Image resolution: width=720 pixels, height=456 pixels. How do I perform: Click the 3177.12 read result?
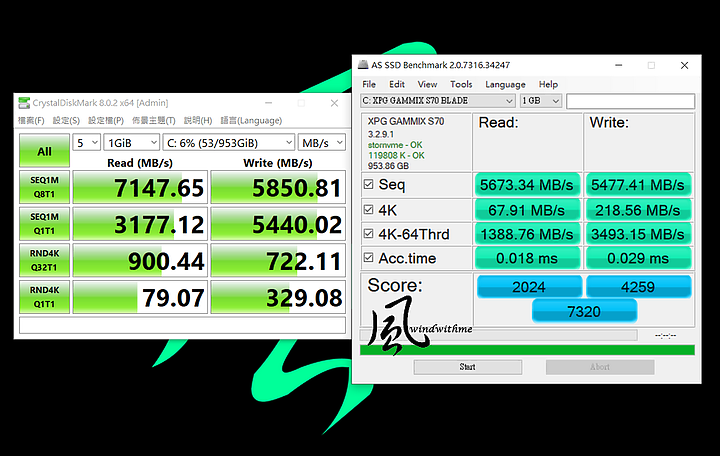point(140,224)
